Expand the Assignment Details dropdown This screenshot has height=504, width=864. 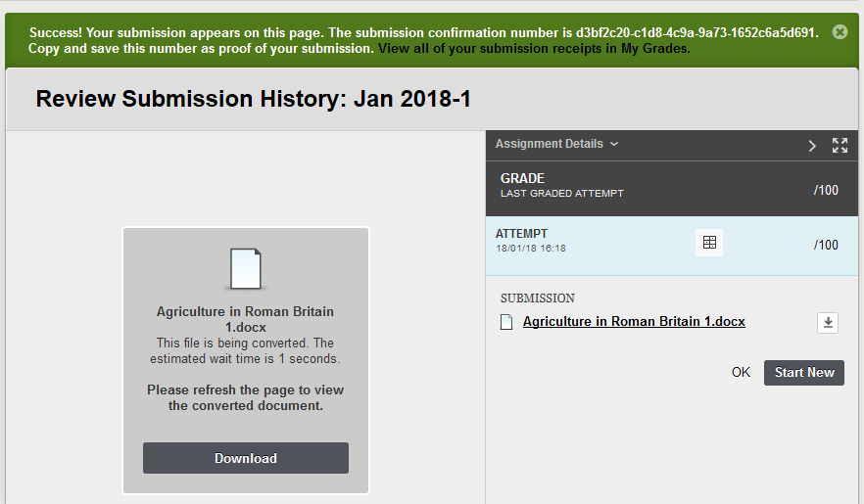click(x=556, y=144)
